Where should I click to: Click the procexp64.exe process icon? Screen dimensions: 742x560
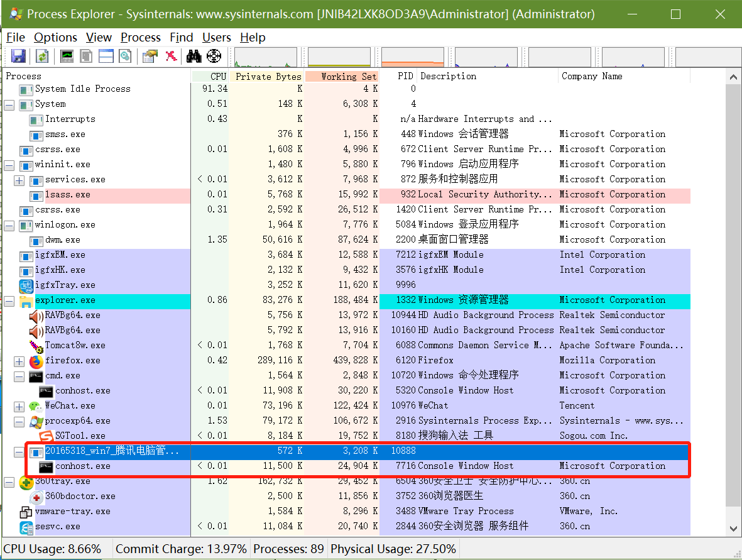[36, 421]
